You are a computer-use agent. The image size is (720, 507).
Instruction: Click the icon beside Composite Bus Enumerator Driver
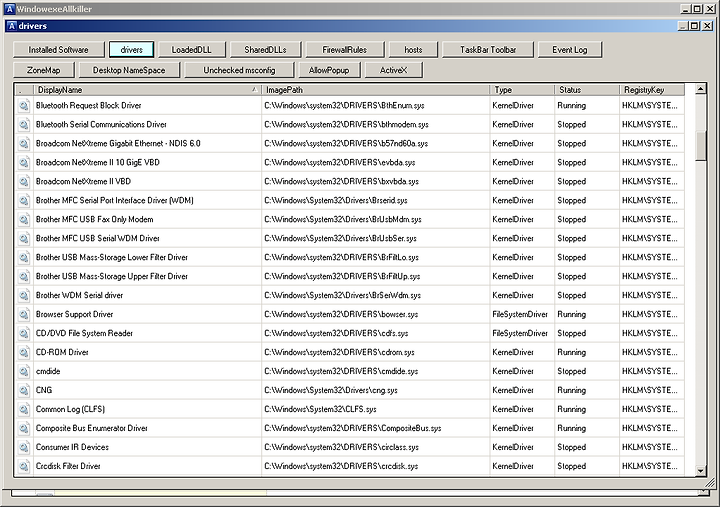(x=23, y=428)
